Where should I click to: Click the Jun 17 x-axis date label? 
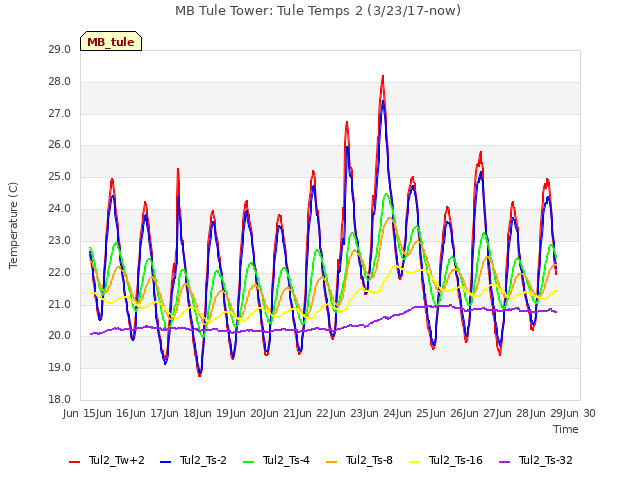click(x=147, y=413)
